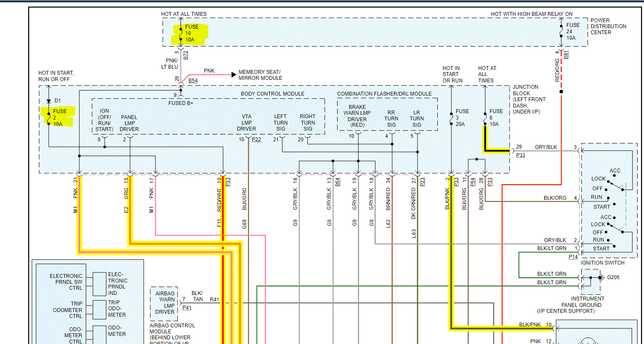The height and width of the screenshot is (344, 644).
Task: Click the arrowhead pointing to Memory Seat module
Action: (233, 75)
